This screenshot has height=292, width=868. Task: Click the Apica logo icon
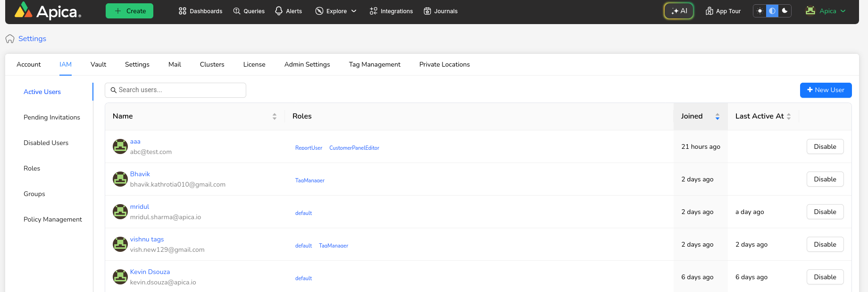[x=24, y=10]
